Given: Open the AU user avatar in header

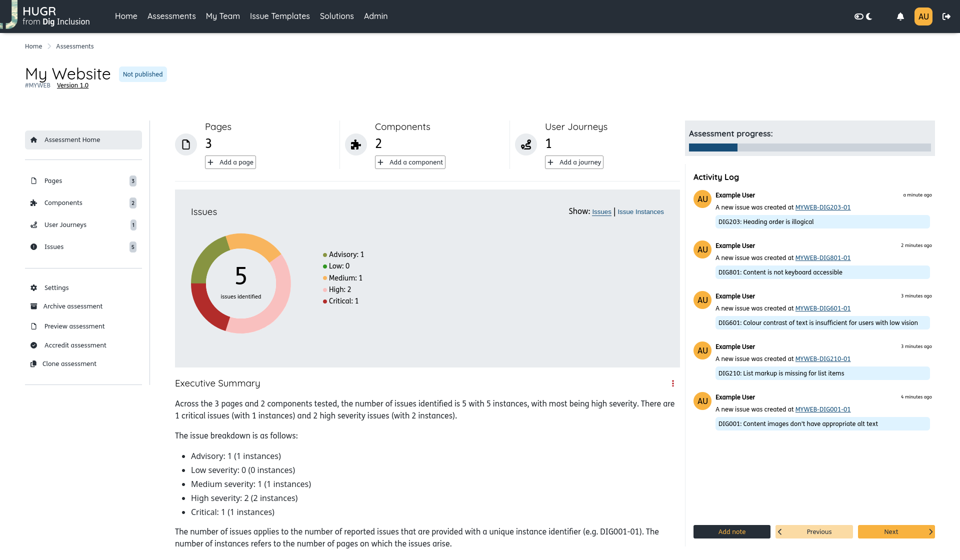Looking at the screenshot, I should (923, 16).
